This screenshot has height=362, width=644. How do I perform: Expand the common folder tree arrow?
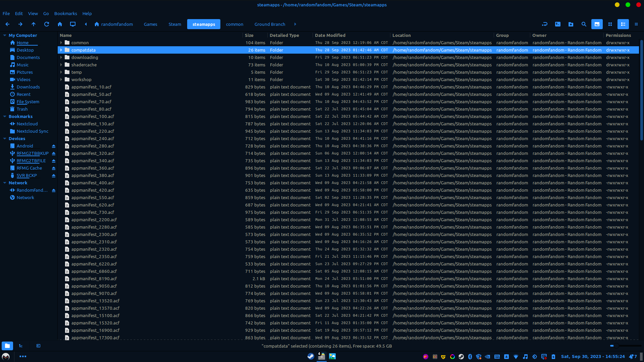click(61, 43)
